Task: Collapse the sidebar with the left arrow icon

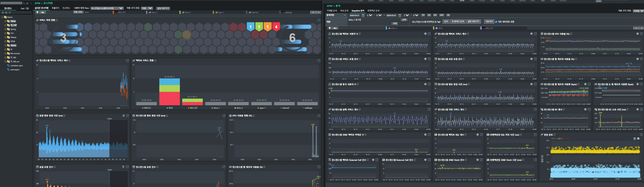Action: [31, 3]
